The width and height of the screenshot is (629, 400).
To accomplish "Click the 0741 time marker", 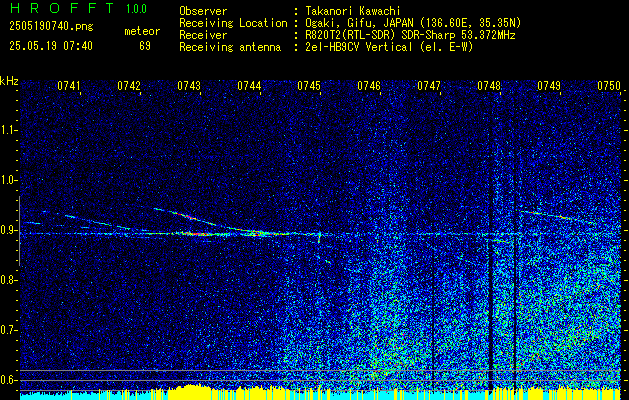I will pyautogui.click(x=69, y=86).
